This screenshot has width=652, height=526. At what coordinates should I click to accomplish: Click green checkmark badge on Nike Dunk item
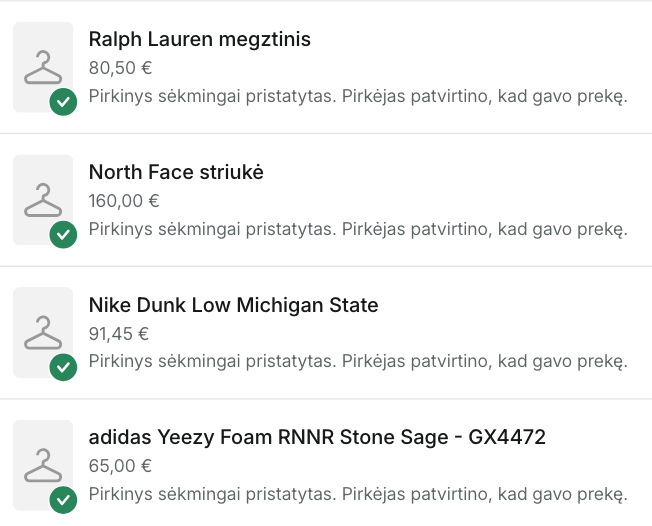click(x=64, y=368)
